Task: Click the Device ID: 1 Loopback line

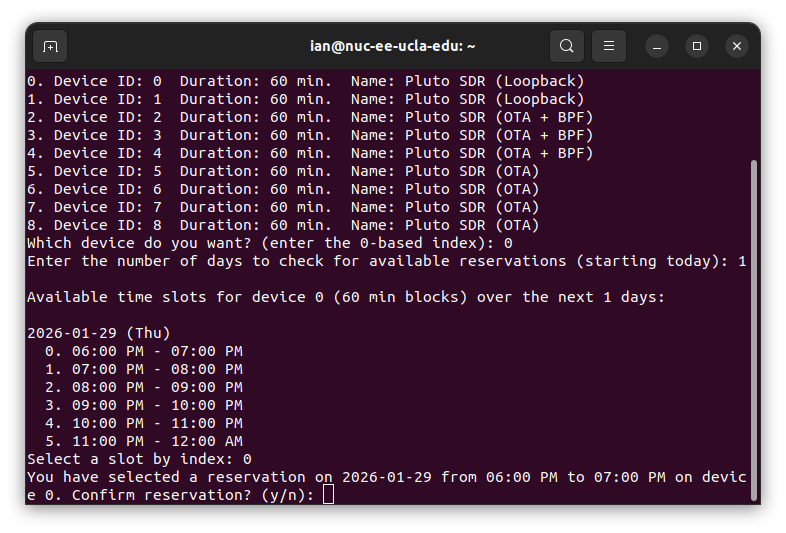Action: [305, 99]
